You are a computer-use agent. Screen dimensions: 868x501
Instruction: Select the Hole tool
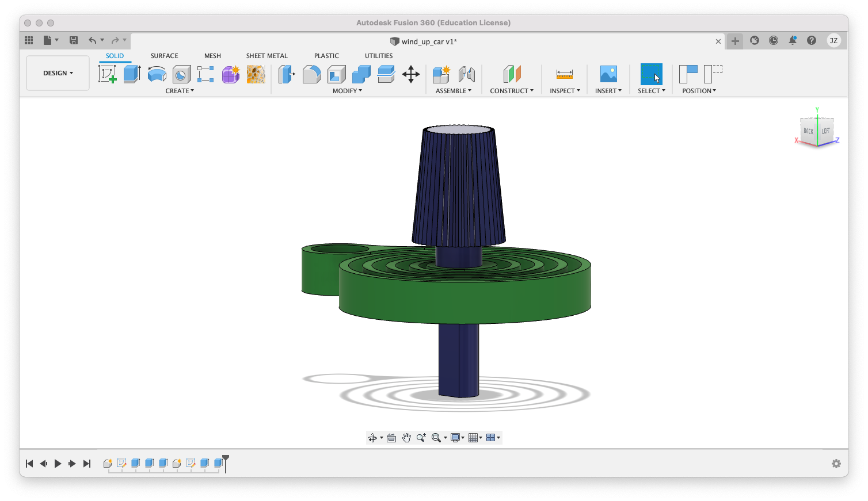point(182,74)
